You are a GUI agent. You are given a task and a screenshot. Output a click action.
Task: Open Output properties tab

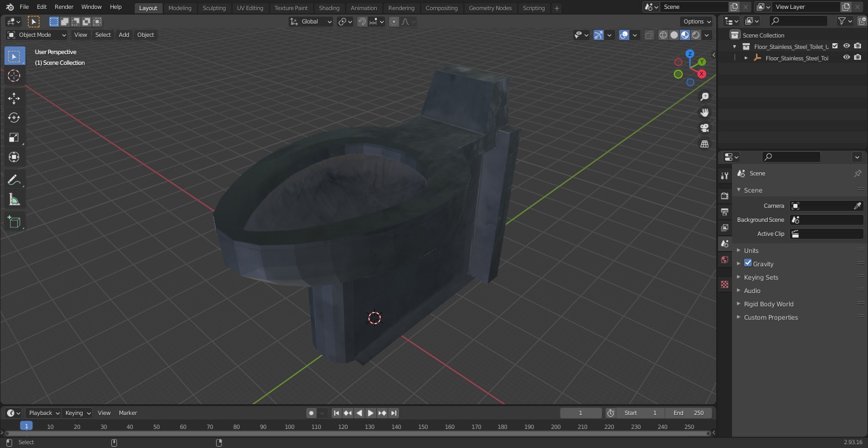click(724, 212)
